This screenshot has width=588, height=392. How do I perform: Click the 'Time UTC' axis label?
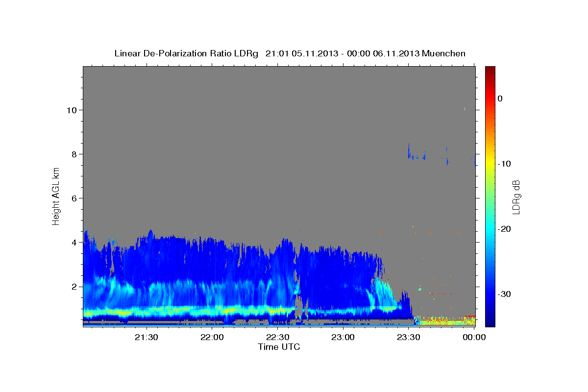[x=279, y=347]
